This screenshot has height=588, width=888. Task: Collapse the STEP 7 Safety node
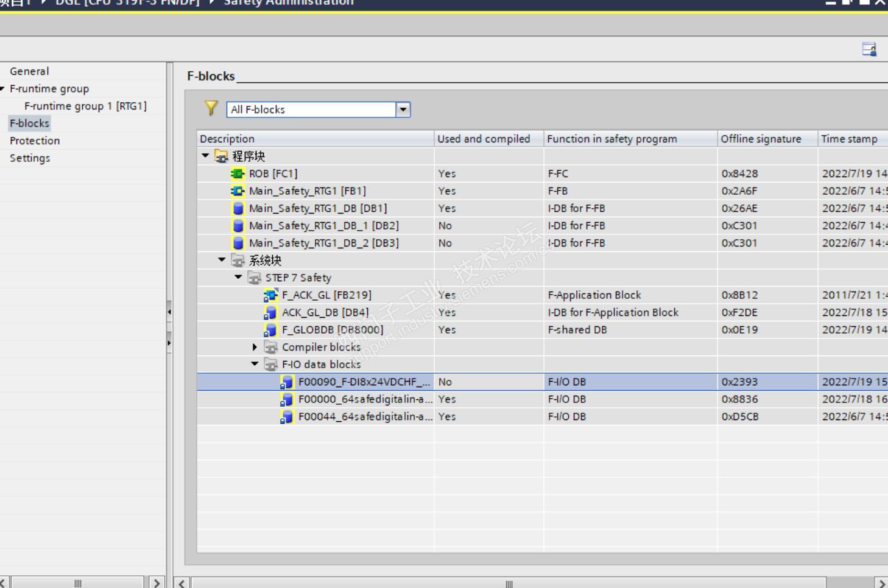point(239,277)
